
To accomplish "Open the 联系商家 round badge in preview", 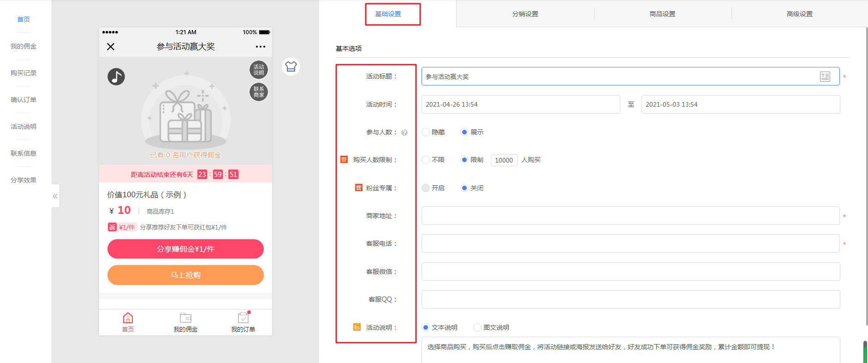I will pos(259,92).
